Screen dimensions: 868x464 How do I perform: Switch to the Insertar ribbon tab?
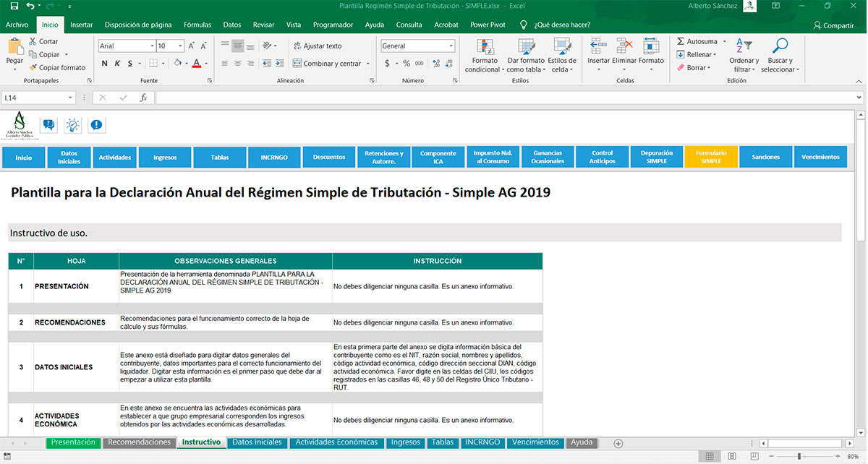(x=82, y=25)
